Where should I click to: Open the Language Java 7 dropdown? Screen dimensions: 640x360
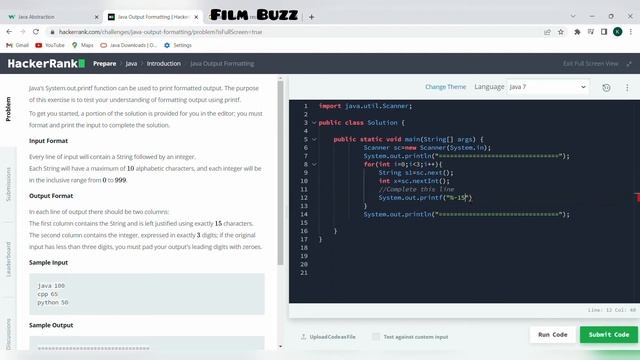(x=547, y=87)
